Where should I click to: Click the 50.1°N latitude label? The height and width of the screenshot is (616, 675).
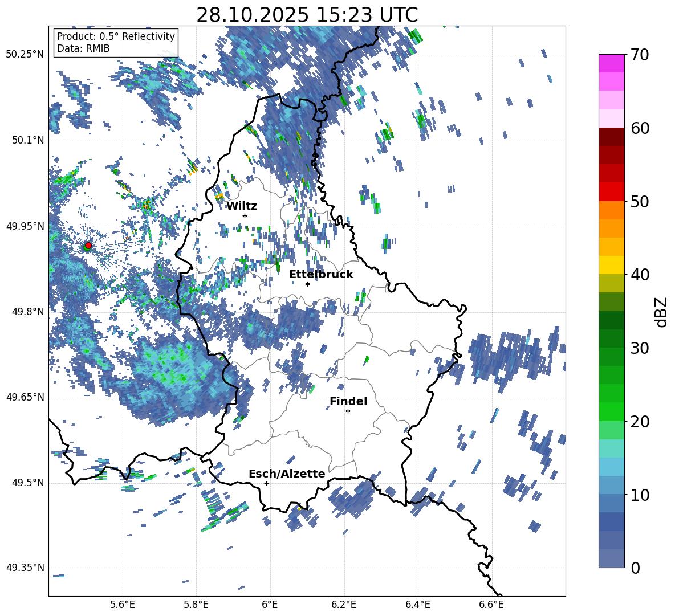(29, 140)
